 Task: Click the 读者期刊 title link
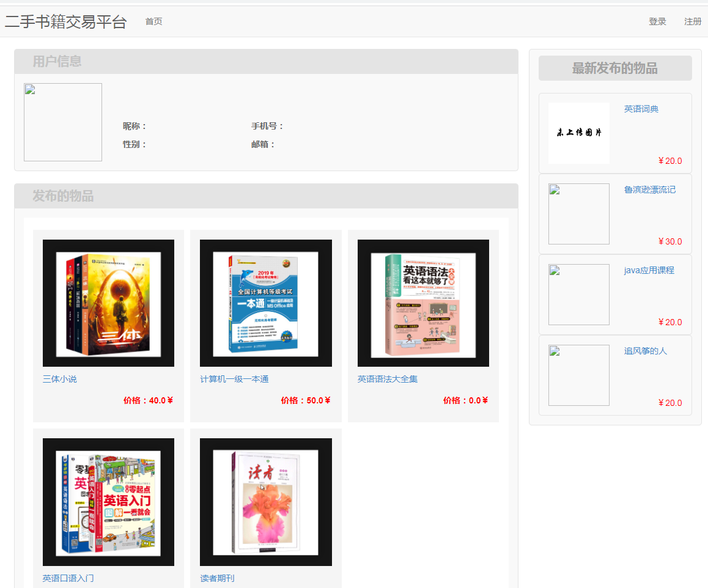217,578
